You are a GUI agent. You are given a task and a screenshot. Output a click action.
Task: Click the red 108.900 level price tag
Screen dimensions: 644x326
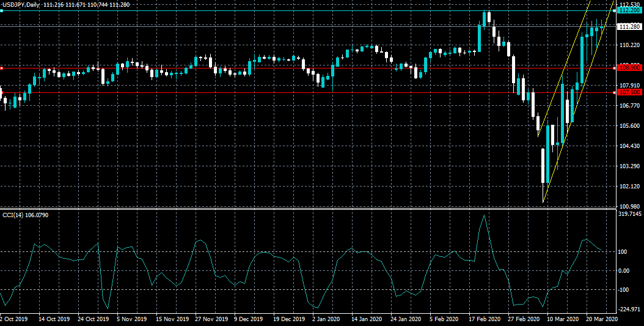point(629,66)
